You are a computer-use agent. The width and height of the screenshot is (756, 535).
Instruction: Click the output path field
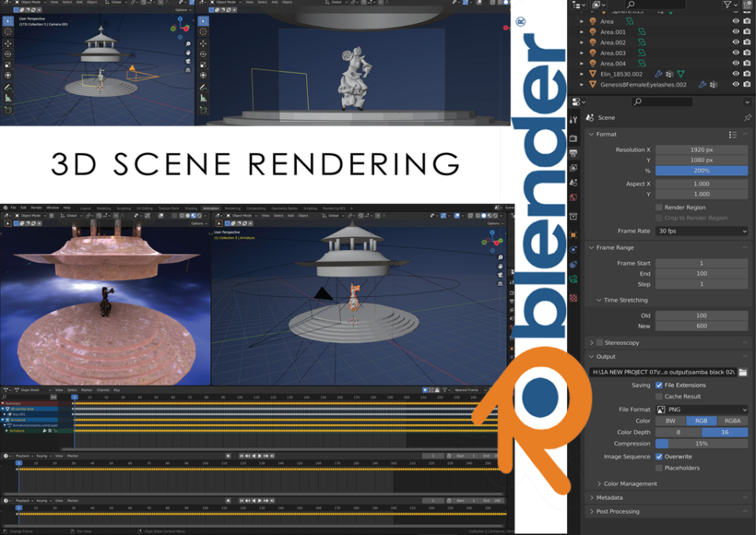663,372
